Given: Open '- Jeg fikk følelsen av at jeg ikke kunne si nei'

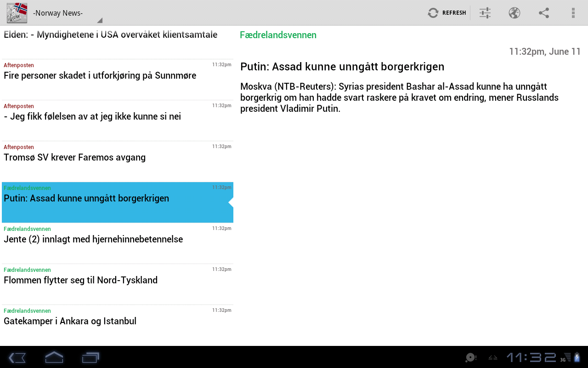Looking at the screenshot, I should [x=118, y=121].
